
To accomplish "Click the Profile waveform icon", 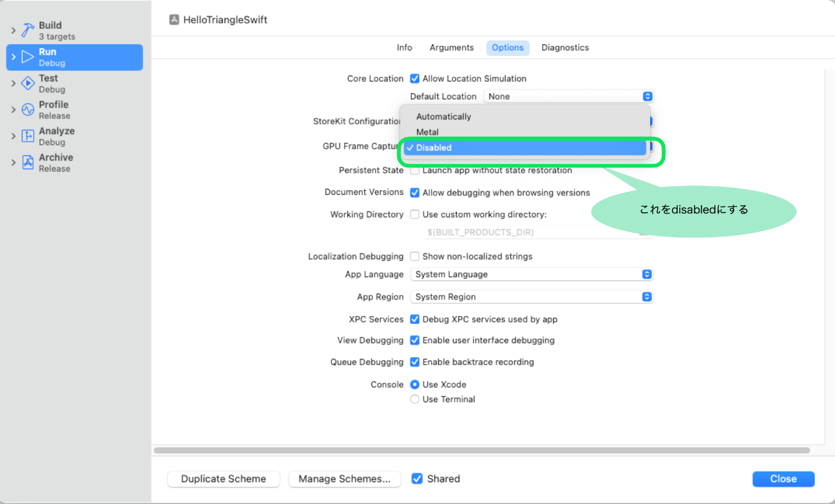I will (28, 110).
